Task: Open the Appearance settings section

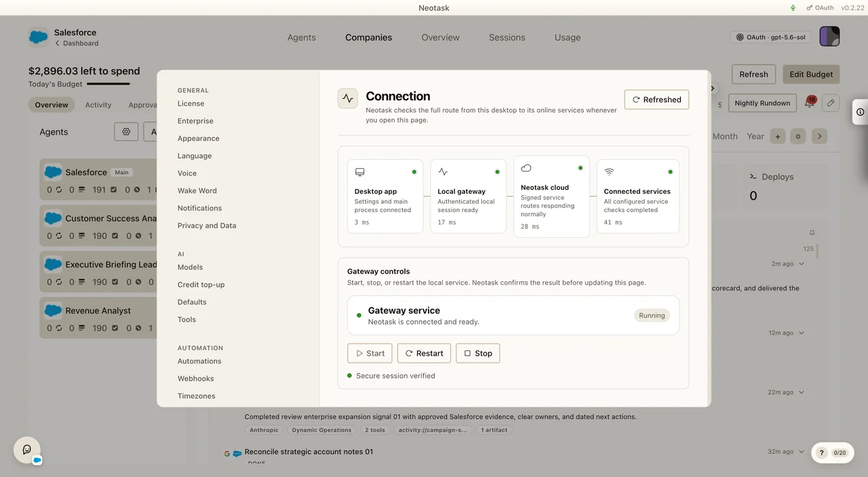Action: click(x=199, y=138)
